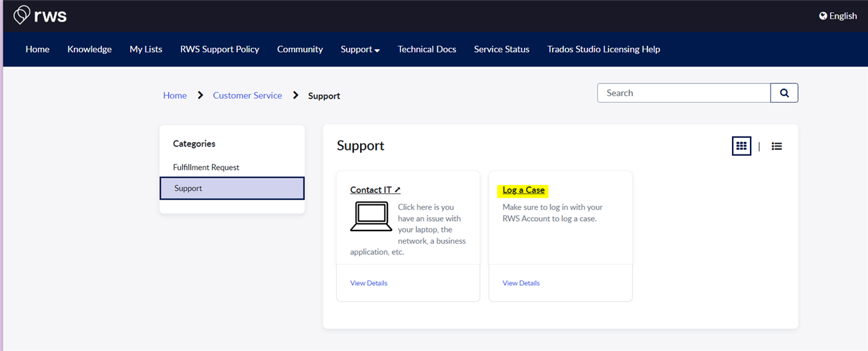Navigate to Community
Image resolution: width=868 pixels, height=351 pixels.
coord(300,49)
